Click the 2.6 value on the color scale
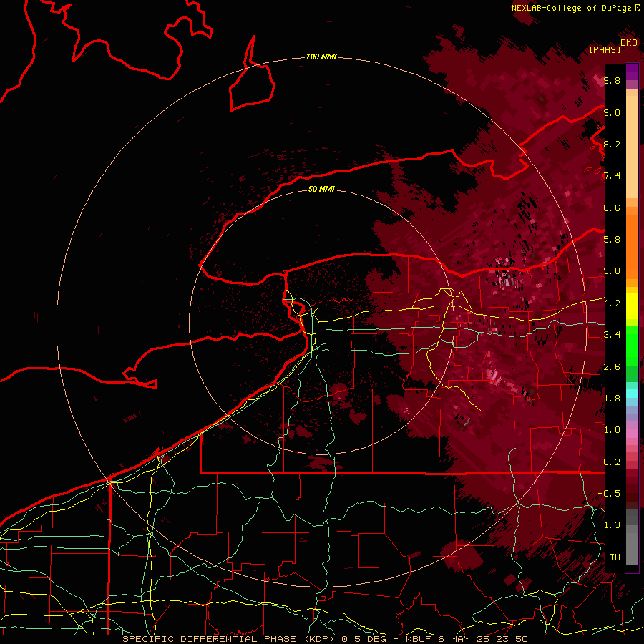Viewport: 644px width, 644px height. [x=612, y=366]
